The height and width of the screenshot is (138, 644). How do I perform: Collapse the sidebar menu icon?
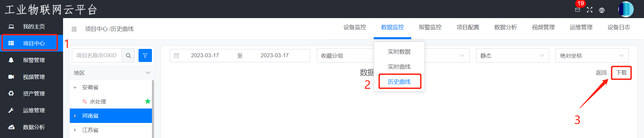(x=74, y=29)
